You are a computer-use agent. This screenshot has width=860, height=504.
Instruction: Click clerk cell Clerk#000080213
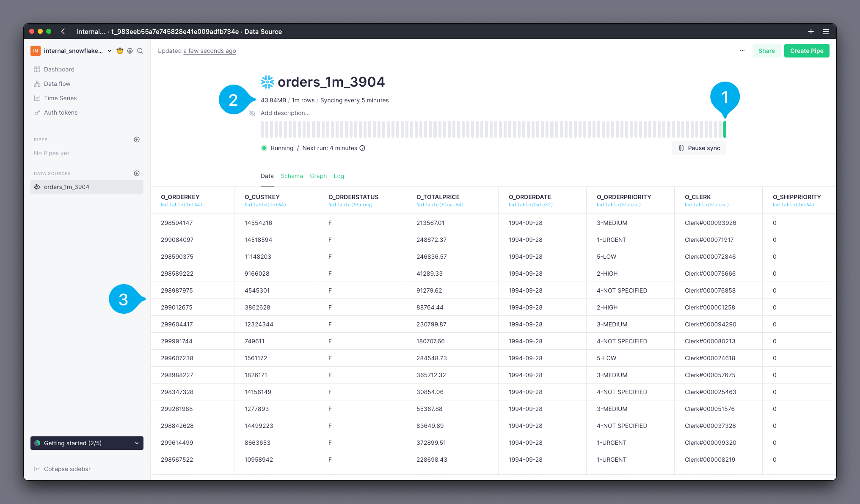[718, 341]
